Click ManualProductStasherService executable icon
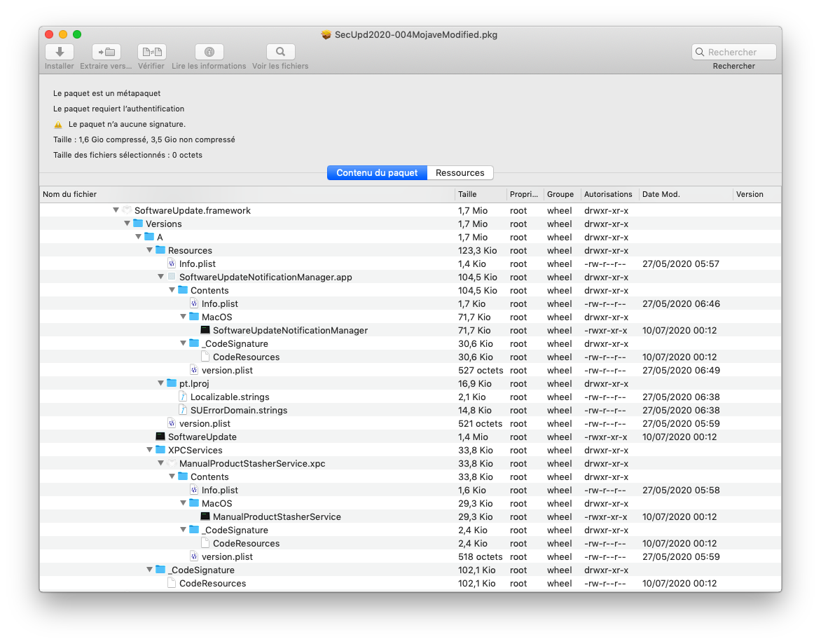 tap(205, 516)
